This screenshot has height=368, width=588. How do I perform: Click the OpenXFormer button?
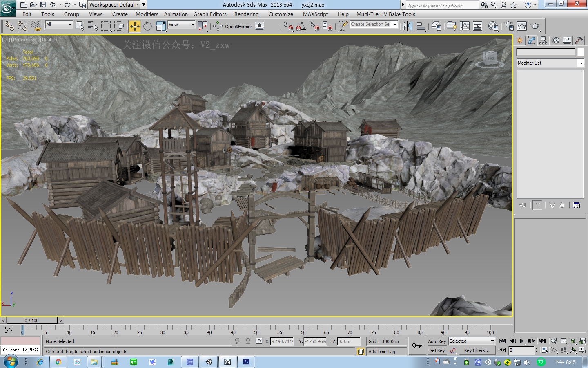[x=238, y=27]
